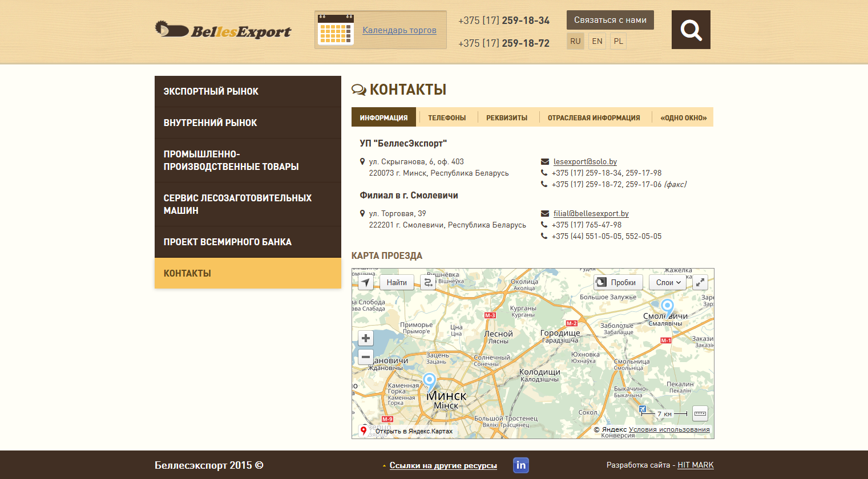Click the Связаться с нами button
This screenshot has width=868, height=479.
(x=610, y=20)
